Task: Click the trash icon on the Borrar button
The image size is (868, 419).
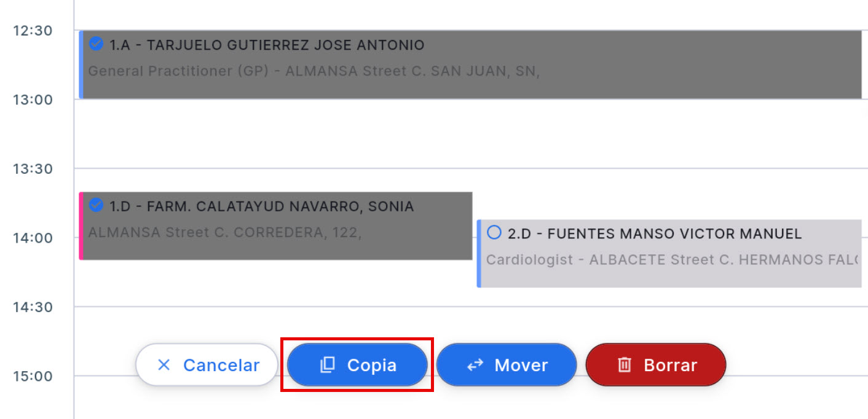Action: click(x=625, y=364)
